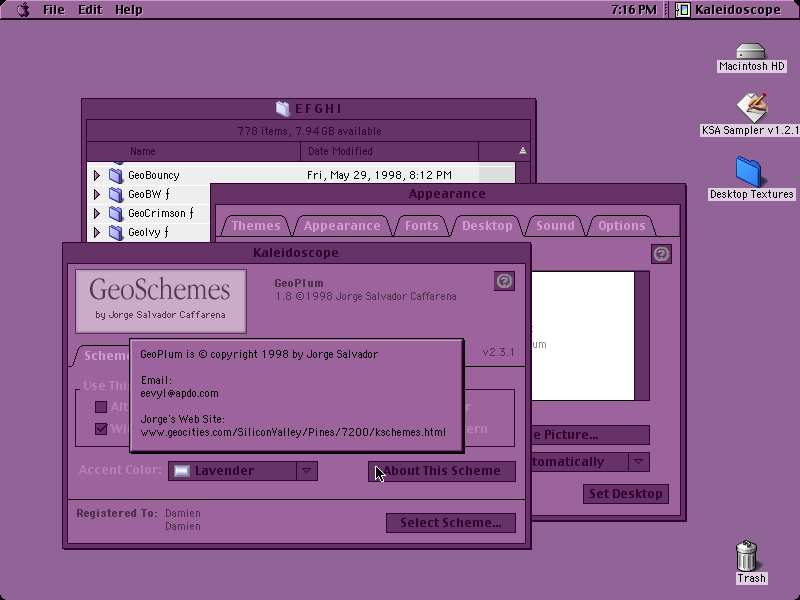
Task: Click the About This Scheme button
Action: pos(442,471)
